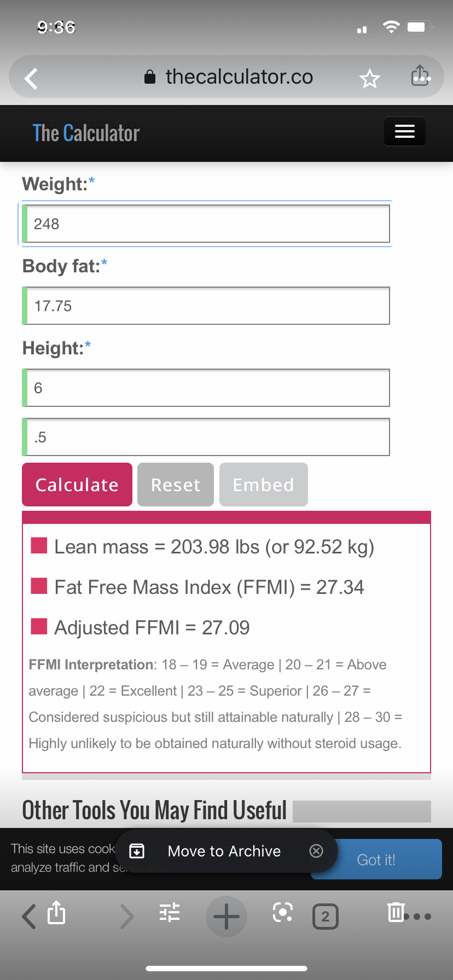Open the hamburger navigation menu

[x=404, y=131]
